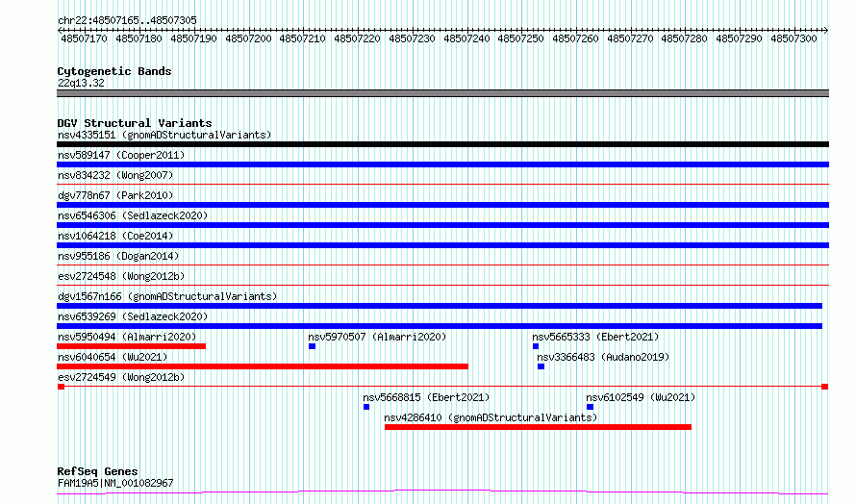856x504 pixels.
Task: Click ruler coordinate 48507280
Action: pos(684,38)
